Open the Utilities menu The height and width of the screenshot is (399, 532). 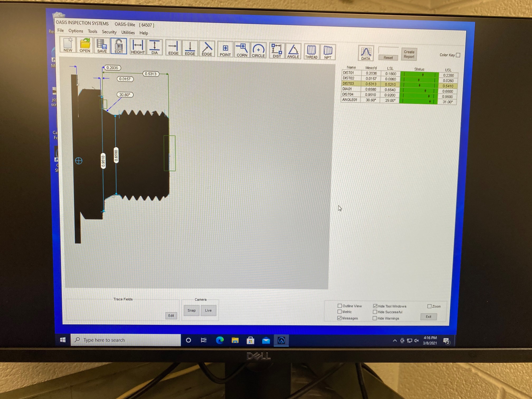pos(128,32)
